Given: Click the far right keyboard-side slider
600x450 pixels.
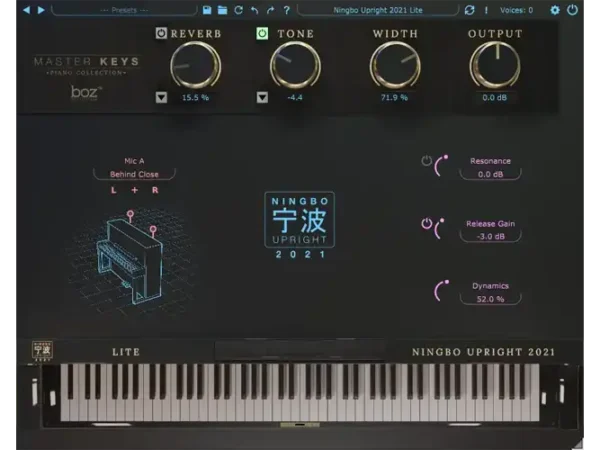Looking at the screenshot, I should click(x=561, y=391).
